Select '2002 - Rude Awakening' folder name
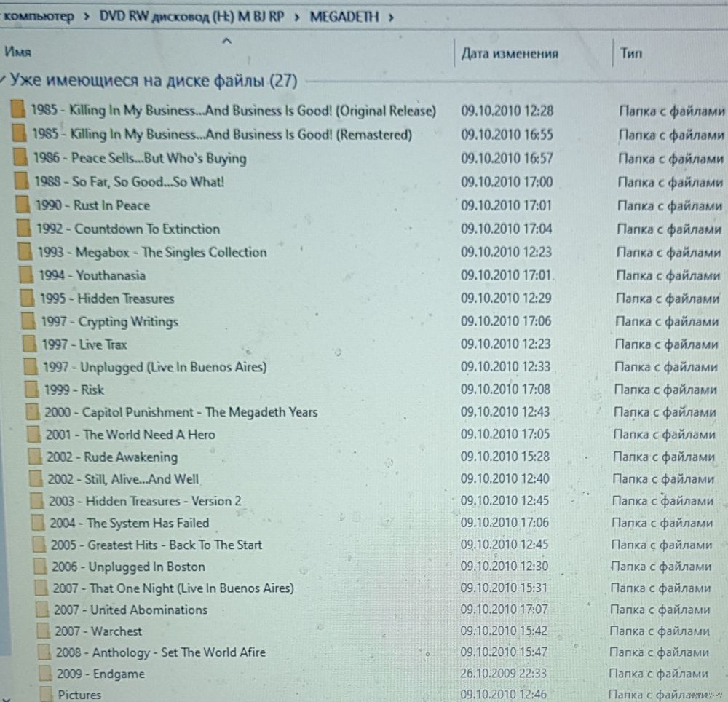This screenshot has width=728, height=702. [x=112, y=457]
